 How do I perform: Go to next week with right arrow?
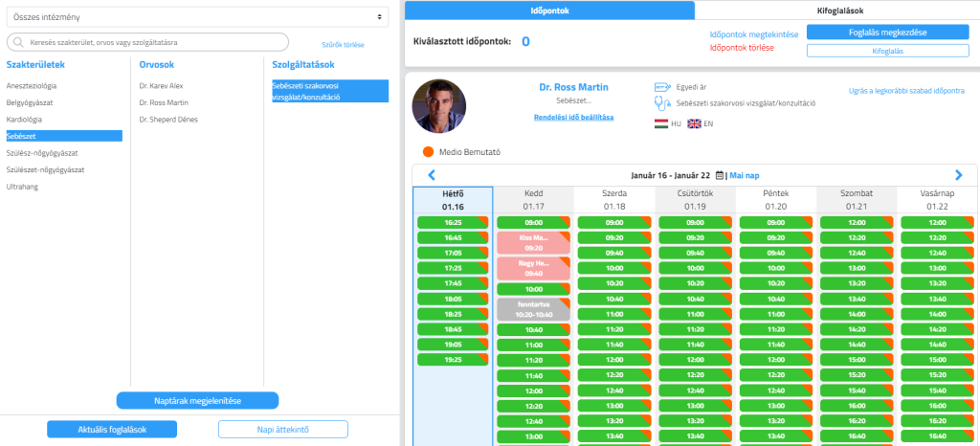click(x=959, y=175)
